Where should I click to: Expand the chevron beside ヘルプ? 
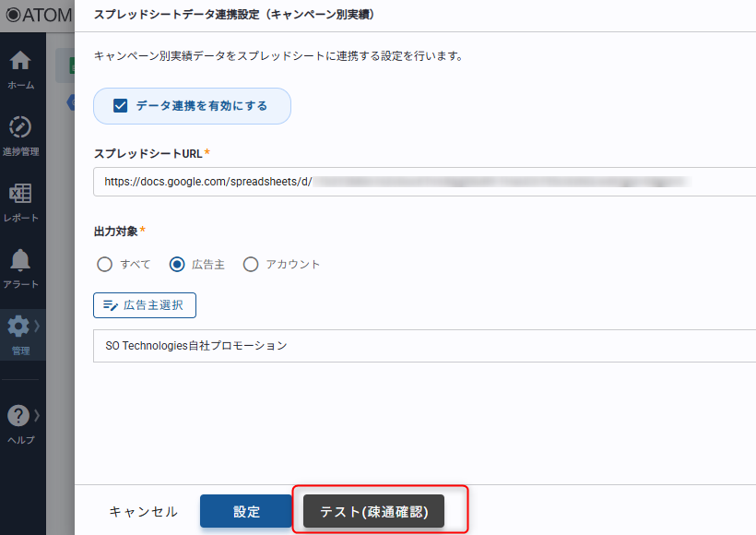(37, 416)
